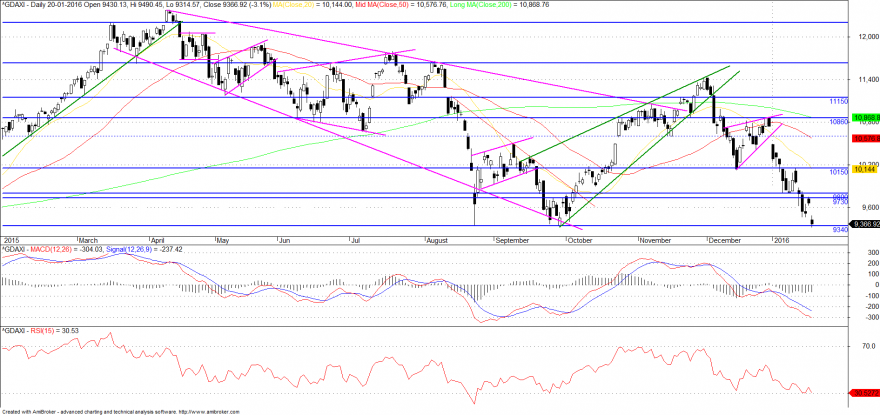Click the 'Jul' label on time axis
The width and height of the screenshot is (880, 415).
[355, 240]
